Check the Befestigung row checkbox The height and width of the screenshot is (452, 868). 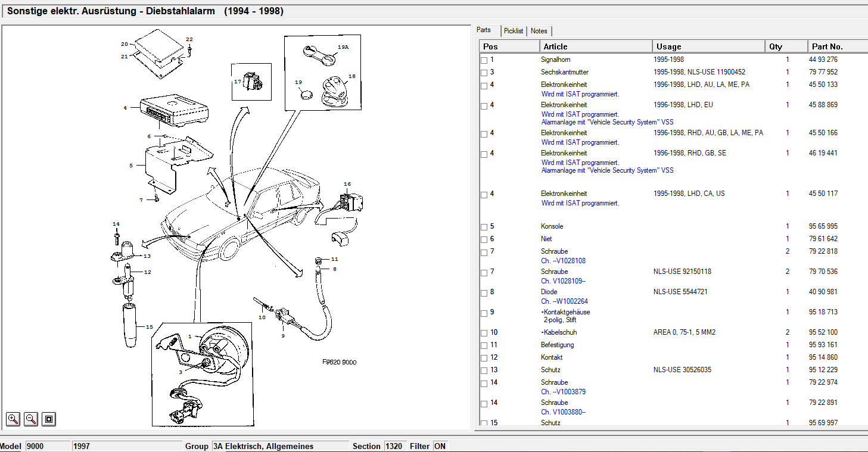[x=484, y=345]
